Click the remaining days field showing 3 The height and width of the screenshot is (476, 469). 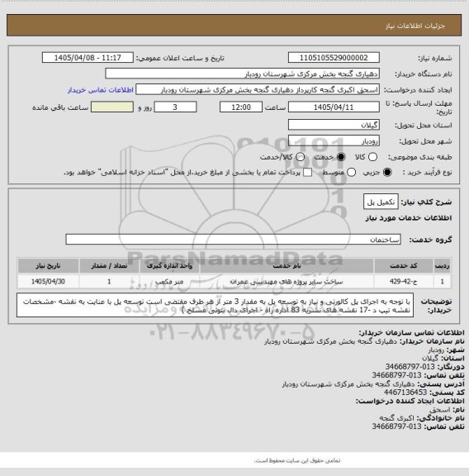point(175,107)
